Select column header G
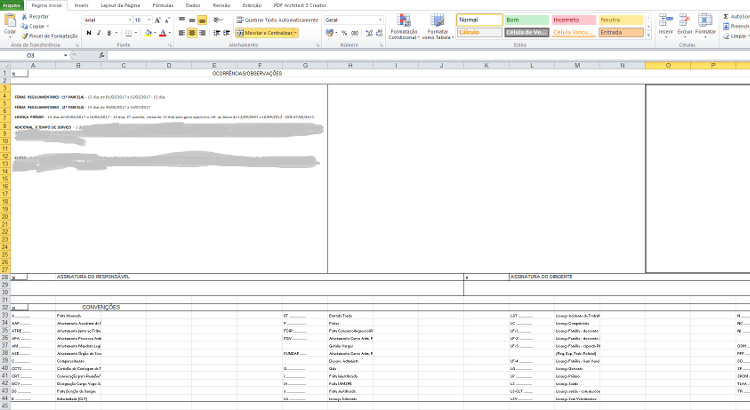The image size is (750, 410). click(305, 66)
